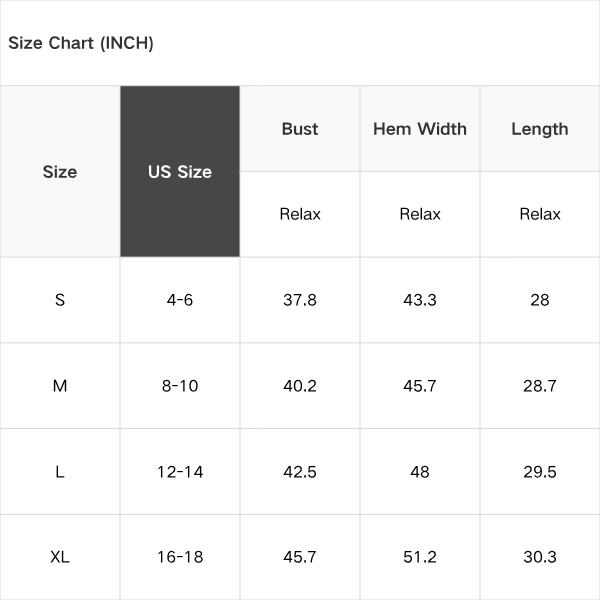Select the S size row label
Viewport: 600px width, 600px height.
click(60, 300)
